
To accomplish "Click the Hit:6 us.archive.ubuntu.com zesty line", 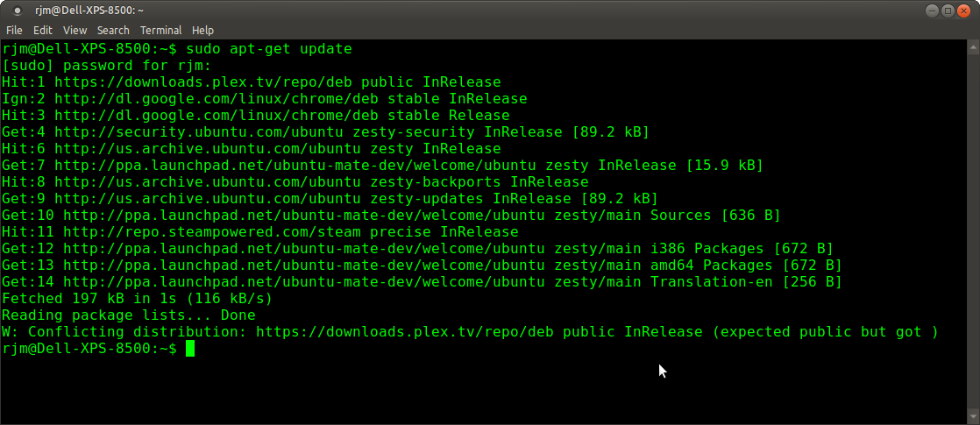I will point(252,149).
